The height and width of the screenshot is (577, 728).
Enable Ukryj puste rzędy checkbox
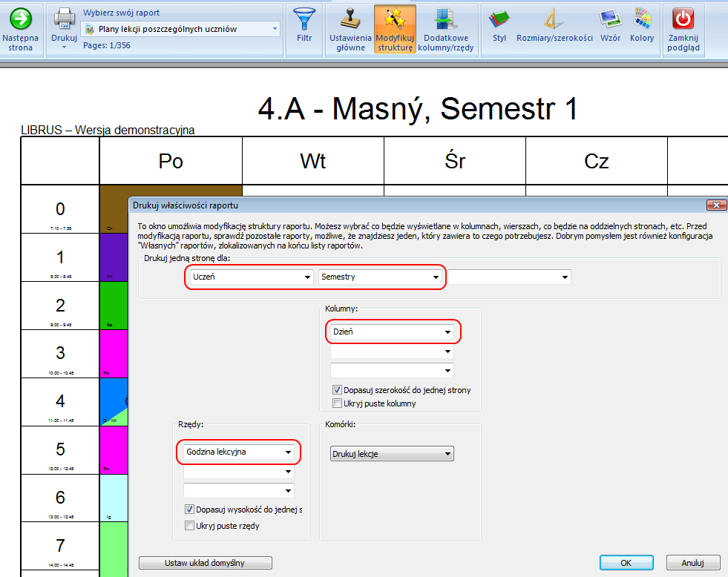[189, 526]
